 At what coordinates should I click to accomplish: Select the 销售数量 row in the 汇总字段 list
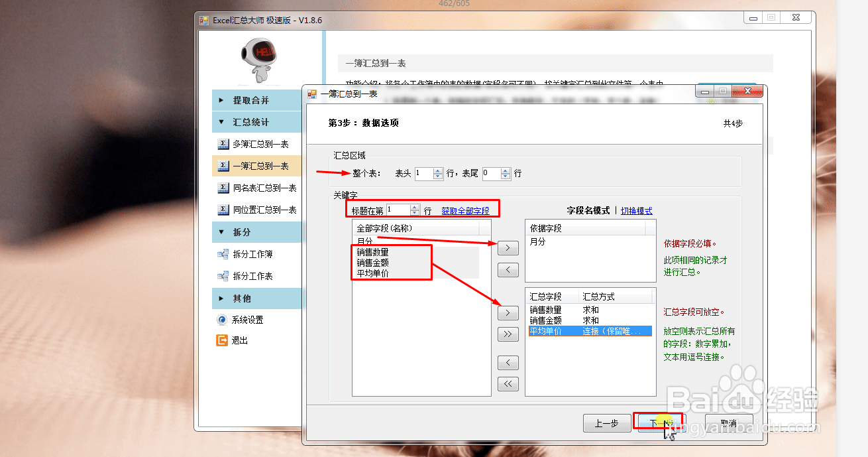590,310
